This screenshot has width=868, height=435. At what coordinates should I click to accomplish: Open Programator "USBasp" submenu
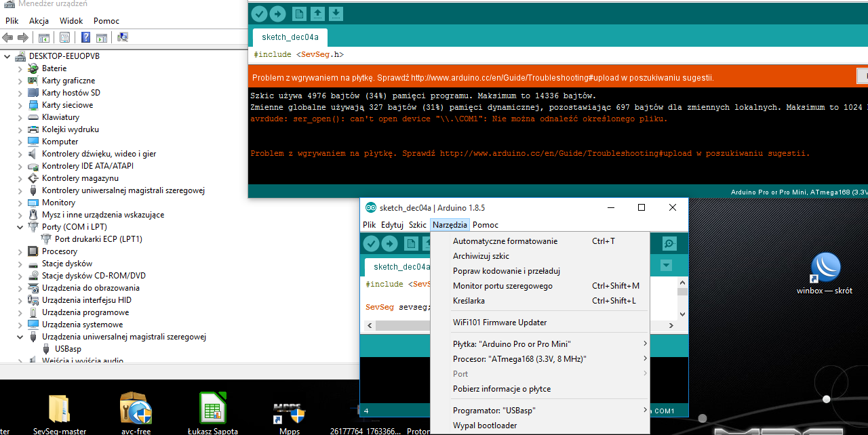(x=540, y=411)
